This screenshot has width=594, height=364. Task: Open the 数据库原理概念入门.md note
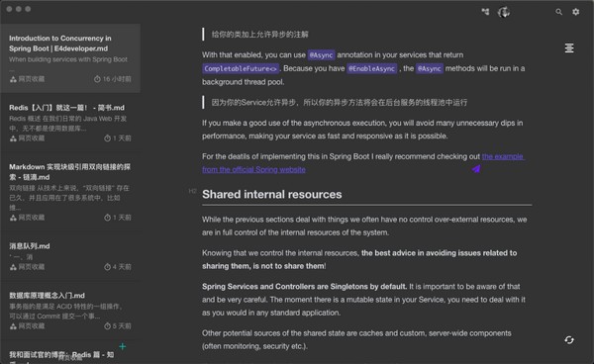point(70,311)
